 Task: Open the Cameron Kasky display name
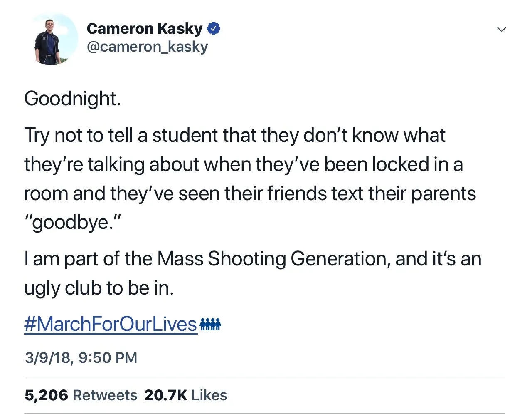144,28
